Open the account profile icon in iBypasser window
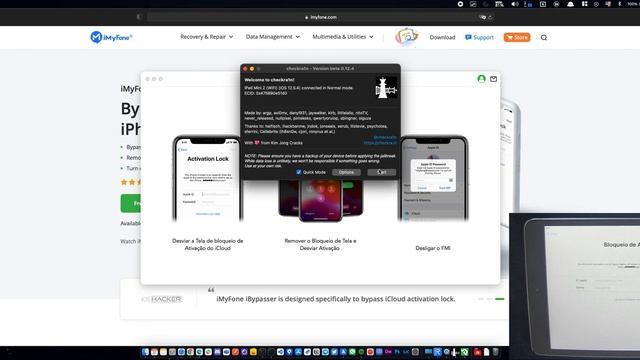The image size is (640, 360). pos(482,79)
